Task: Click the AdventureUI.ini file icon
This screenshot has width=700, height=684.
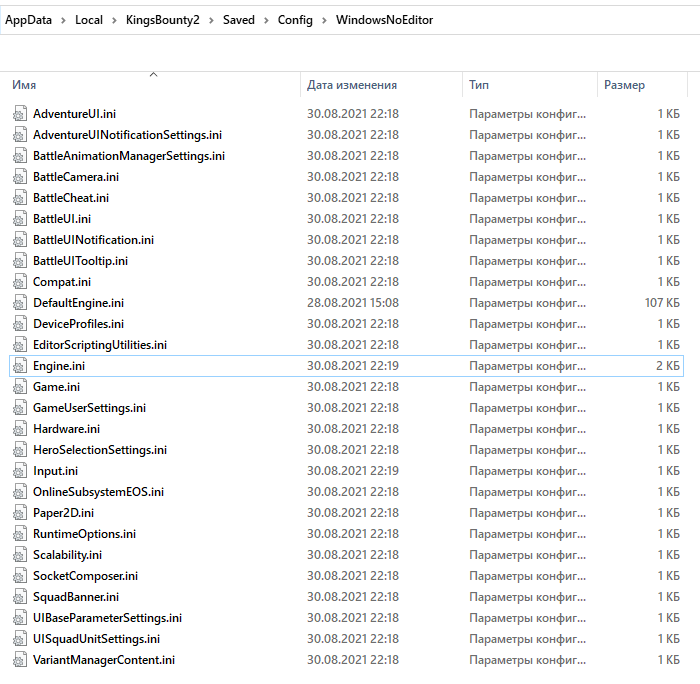Action: 19,114
